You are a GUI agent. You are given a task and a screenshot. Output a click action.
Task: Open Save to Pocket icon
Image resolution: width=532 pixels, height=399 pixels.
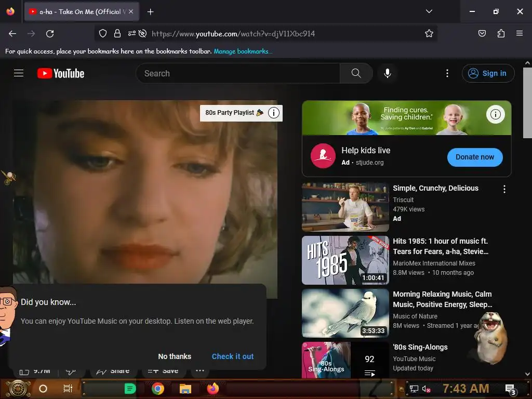point(482,33)
